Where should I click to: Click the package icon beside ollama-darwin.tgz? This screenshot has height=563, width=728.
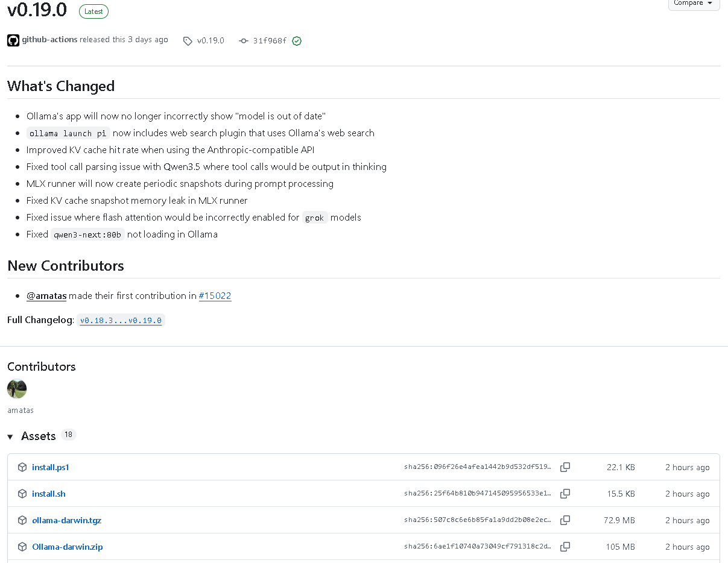pyautogui.click(x=22, y=520)
